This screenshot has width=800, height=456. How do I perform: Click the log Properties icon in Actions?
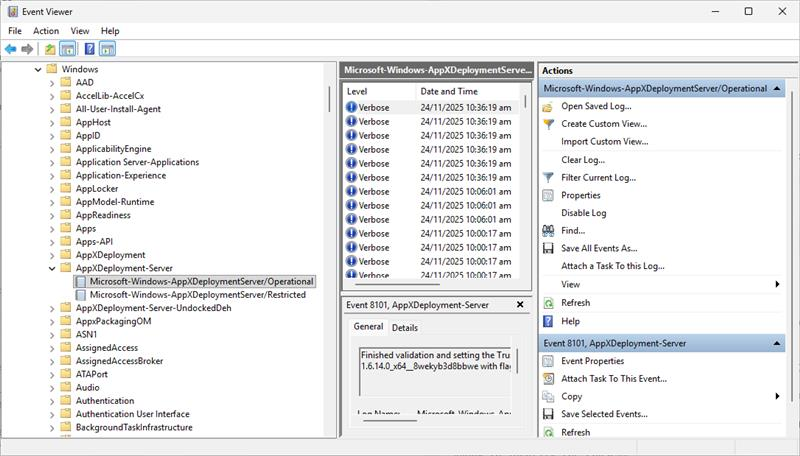548,195
